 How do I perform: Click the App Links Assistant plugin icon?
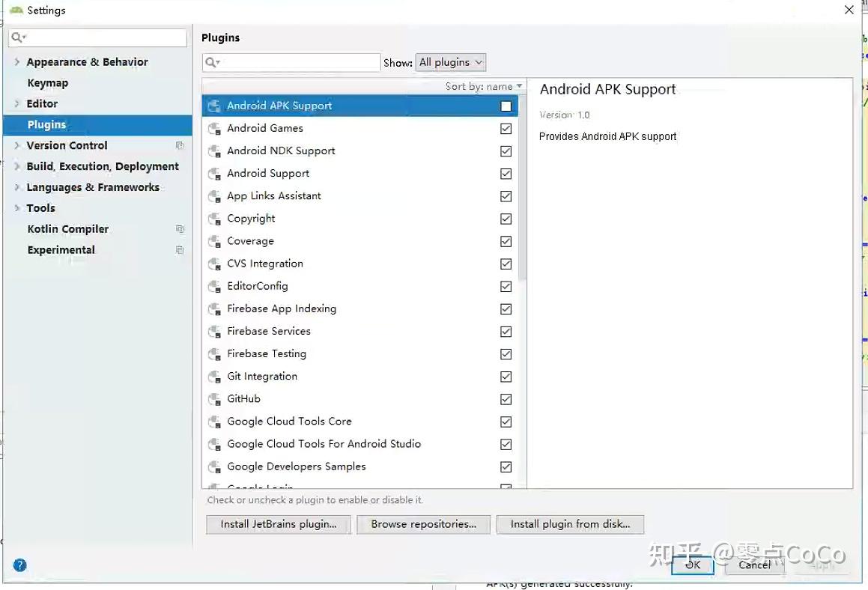point(214,196)
